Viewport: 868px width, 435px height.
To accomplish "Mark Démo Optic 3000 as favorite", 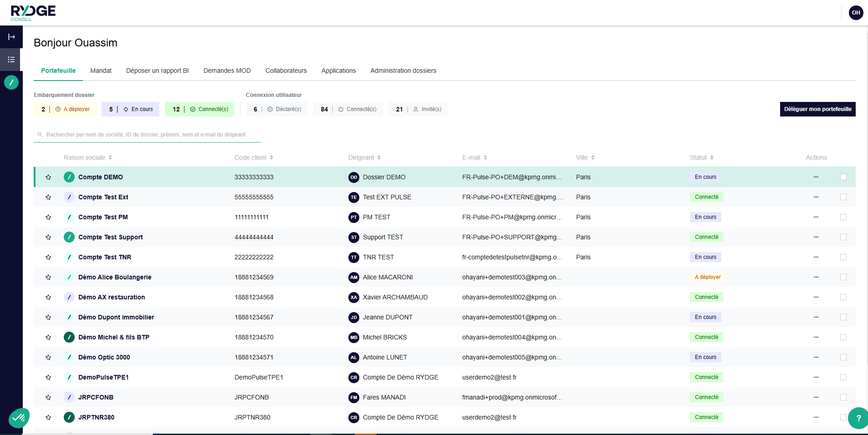I will (x=48, y=357).
